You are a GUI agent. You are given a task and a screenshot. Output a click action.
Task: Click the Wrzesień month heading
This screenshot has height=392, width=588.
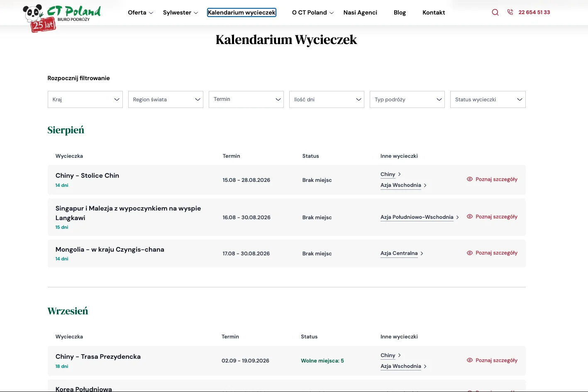[x=68, y=311]
